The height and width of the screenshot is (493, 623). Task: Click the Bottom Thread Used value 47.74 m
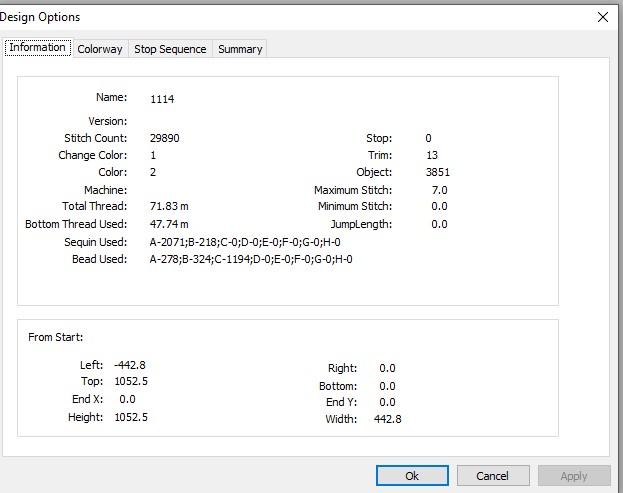click(169, 224)
